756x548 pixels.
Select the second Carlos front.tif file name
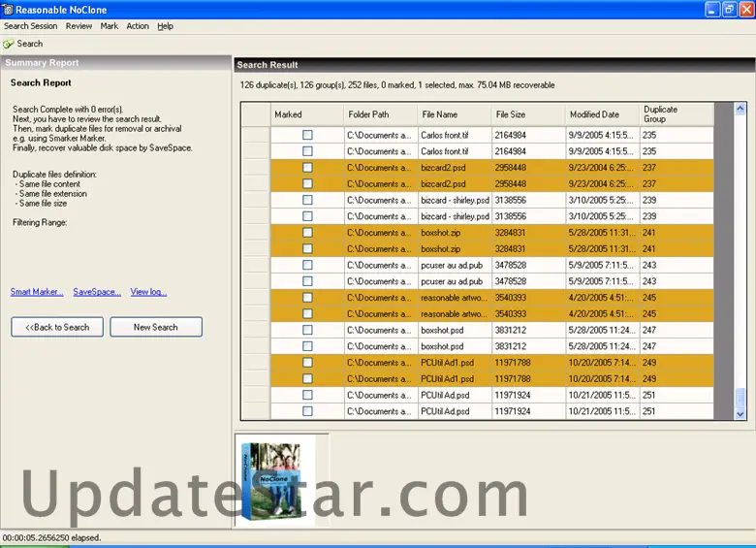pyautogui.click(x=455, y=151)
